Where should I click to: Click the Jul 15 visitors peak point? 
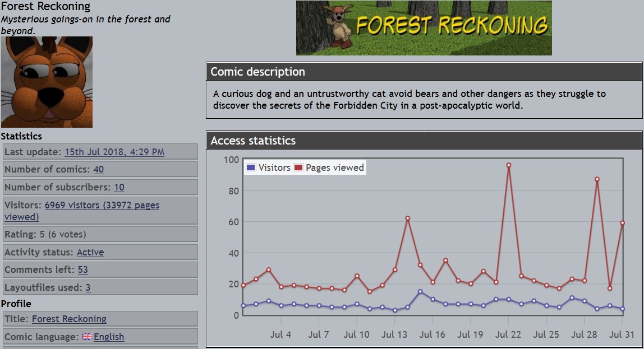click(420, 291)
